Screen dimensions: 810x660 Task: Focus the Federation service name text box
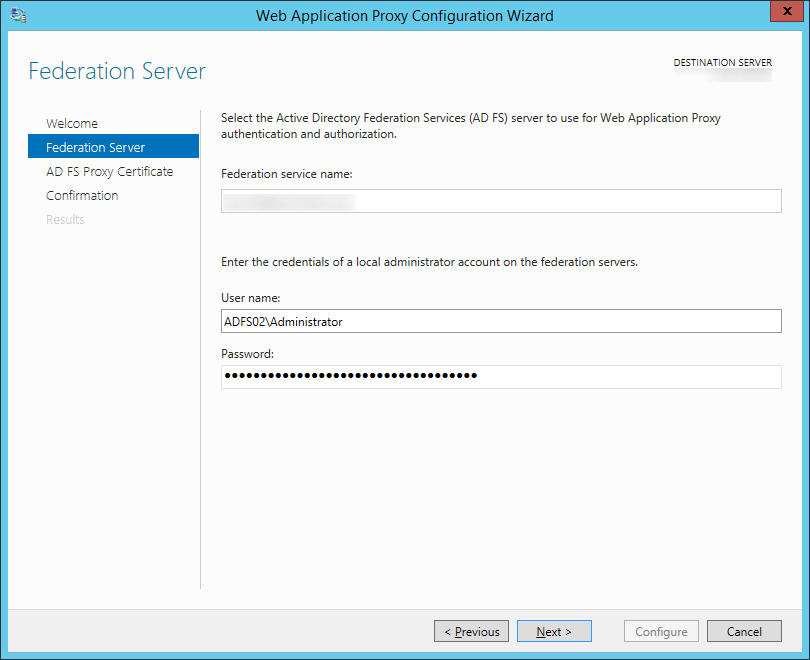coord(501,201)
